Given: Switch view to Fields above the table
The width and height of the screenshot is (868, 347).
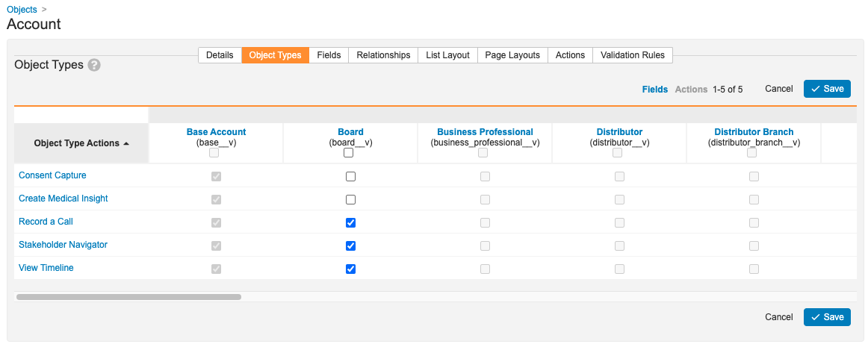Looking at the screenshot, I should click(x=654, y=89).
